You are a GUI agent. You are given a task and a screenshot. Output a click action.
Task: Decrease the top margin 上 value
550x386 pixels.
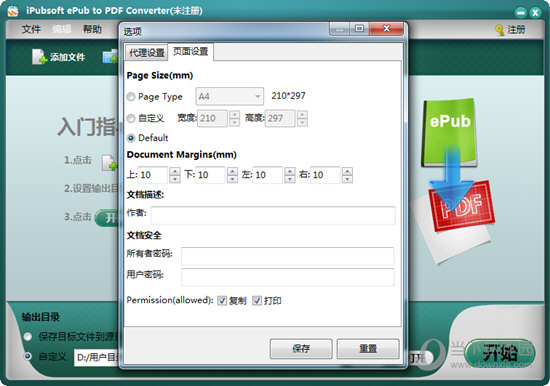[175, 179]
